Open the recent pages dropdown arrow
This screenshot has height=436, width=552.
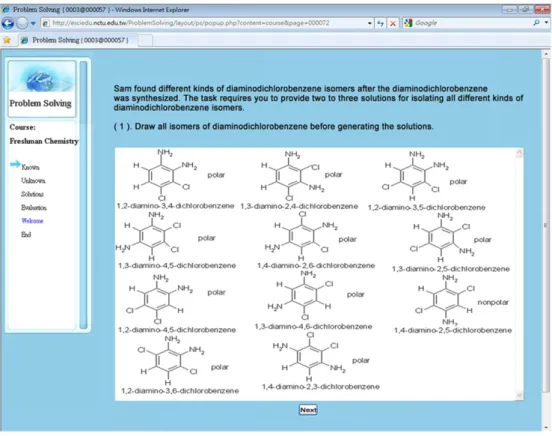pos(33,24)
